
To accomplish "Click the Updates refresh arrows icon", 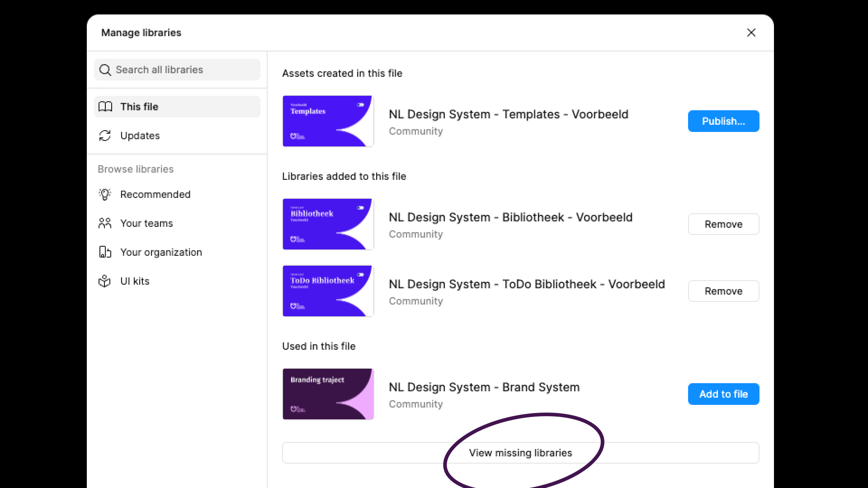I will tap(105, 136).
